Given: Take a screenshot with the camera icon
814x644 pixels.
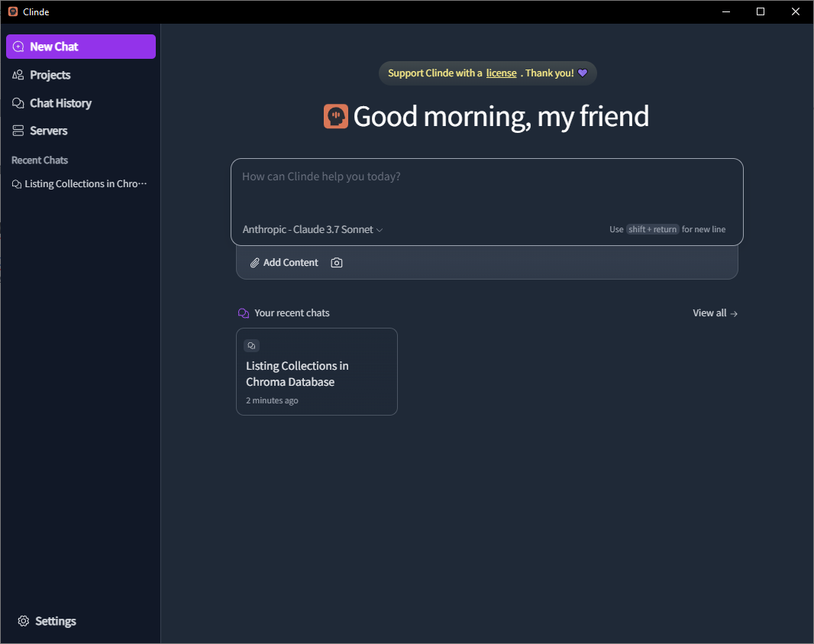Looking at the screenshot, I should [337, 263].
